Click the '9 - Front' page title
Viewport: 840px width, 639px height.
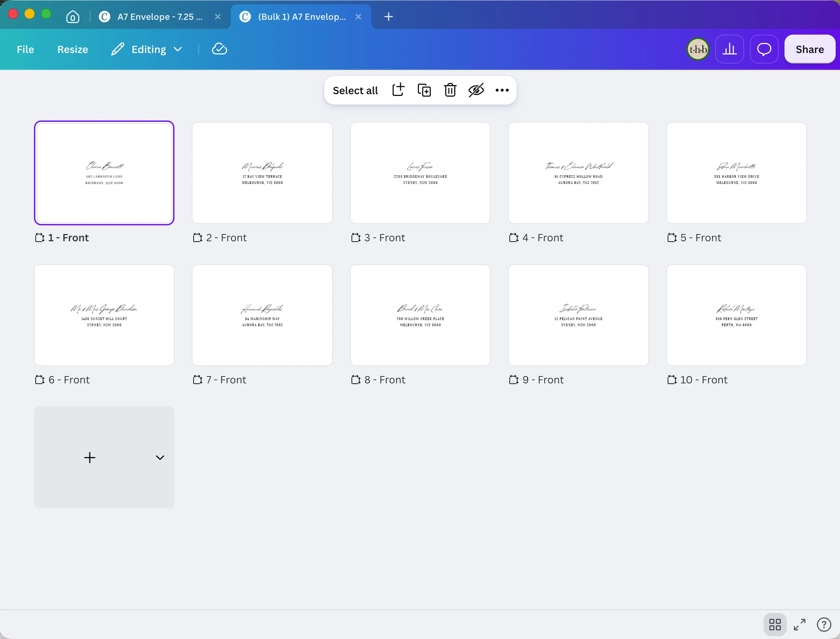click(x=543, y=380)
